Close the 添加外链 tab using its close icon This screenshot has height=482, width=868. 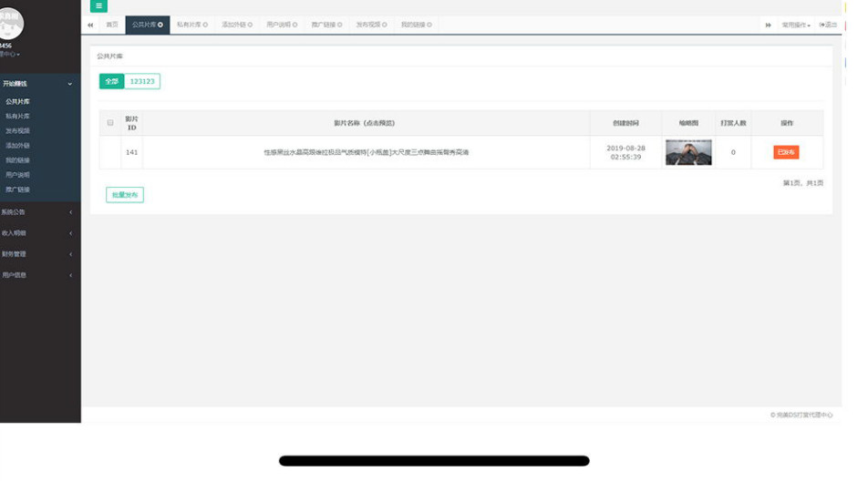[250, 25]
